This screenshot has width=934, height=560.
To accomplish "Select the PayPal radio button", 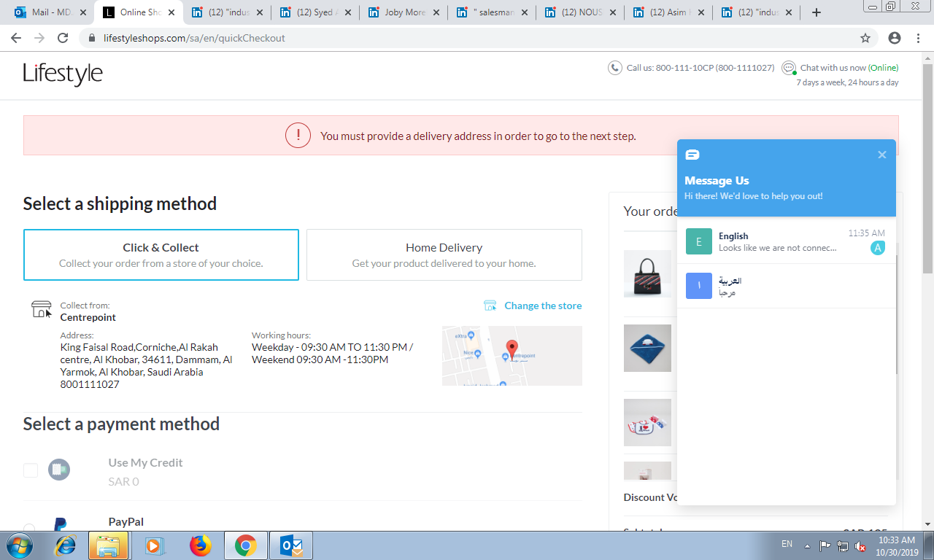I will click(29, 529).
